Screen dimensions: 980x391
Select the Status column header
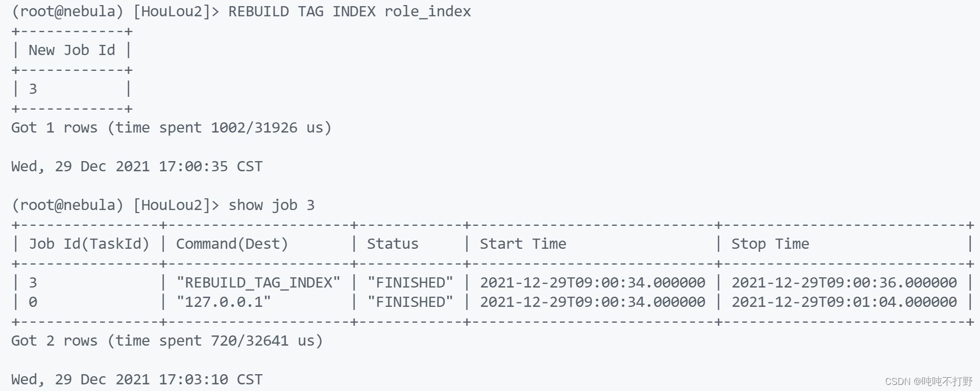(x=393, y=244)
